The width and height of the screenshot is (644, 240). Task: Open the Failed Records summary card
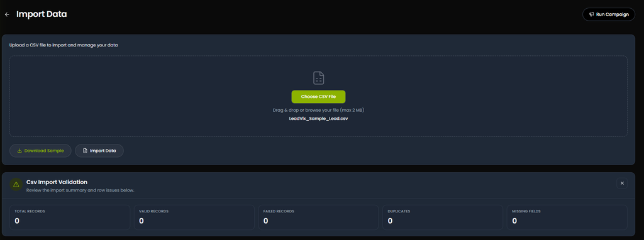click(x=318, y=217)
